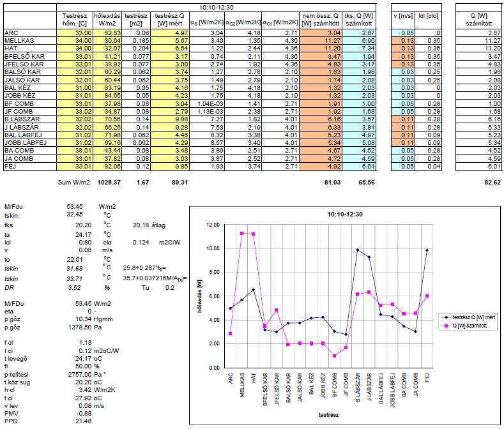
Task: Select the hőleadás W/m2 column header
Action: 107,20
